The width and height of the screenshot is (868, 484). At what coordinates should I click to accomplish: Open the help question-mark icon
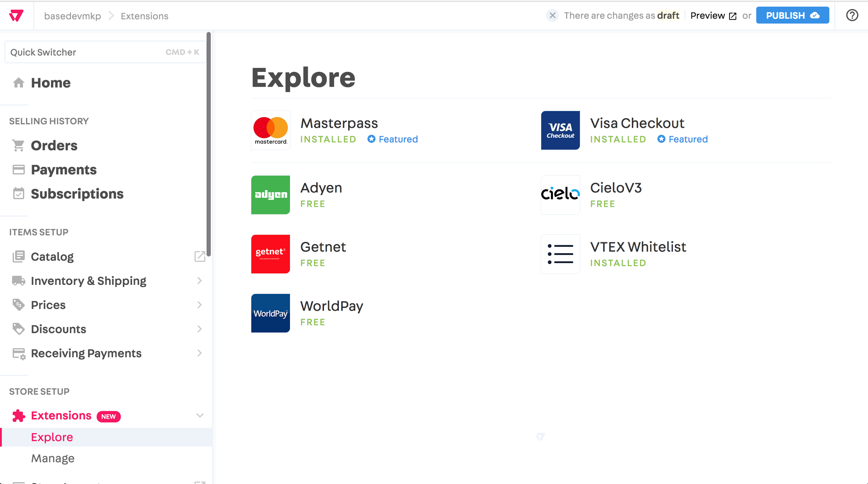click(852, 15)
